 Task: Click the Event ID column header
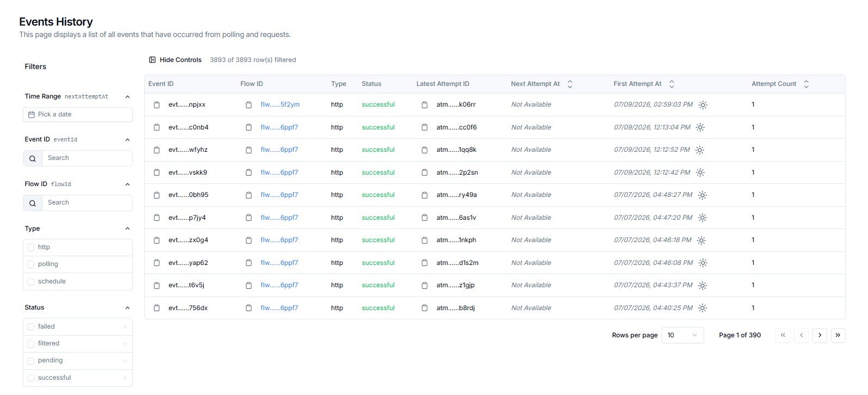point(161,84)
